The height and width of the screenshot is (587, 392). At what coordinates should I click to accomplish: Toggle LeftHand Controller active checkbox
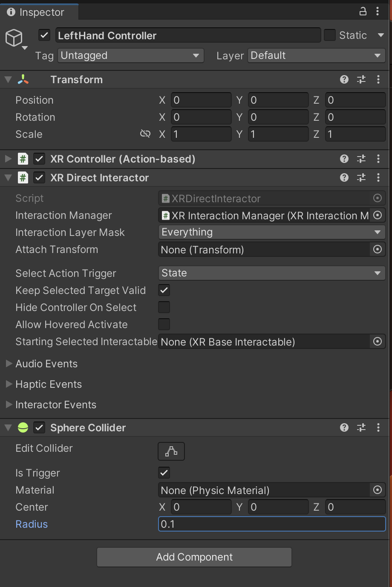tap(44, 35)
